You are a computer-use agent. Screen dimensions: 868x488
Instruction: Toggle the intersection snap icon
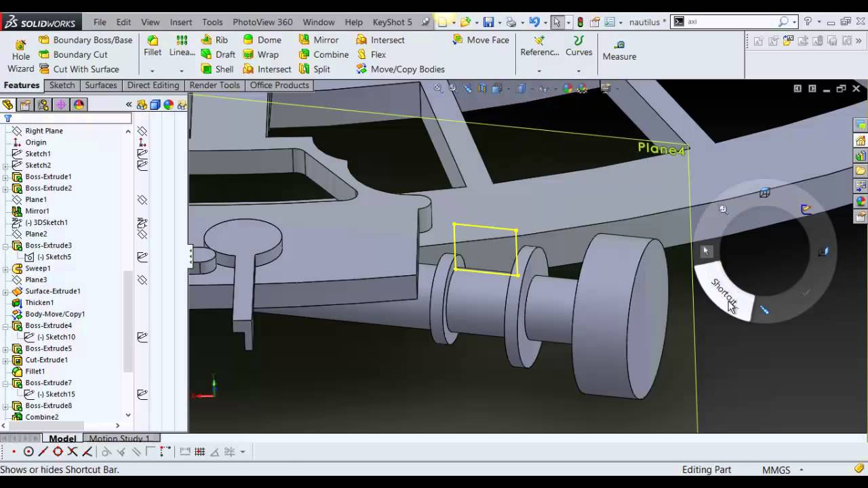click(73, 451)
